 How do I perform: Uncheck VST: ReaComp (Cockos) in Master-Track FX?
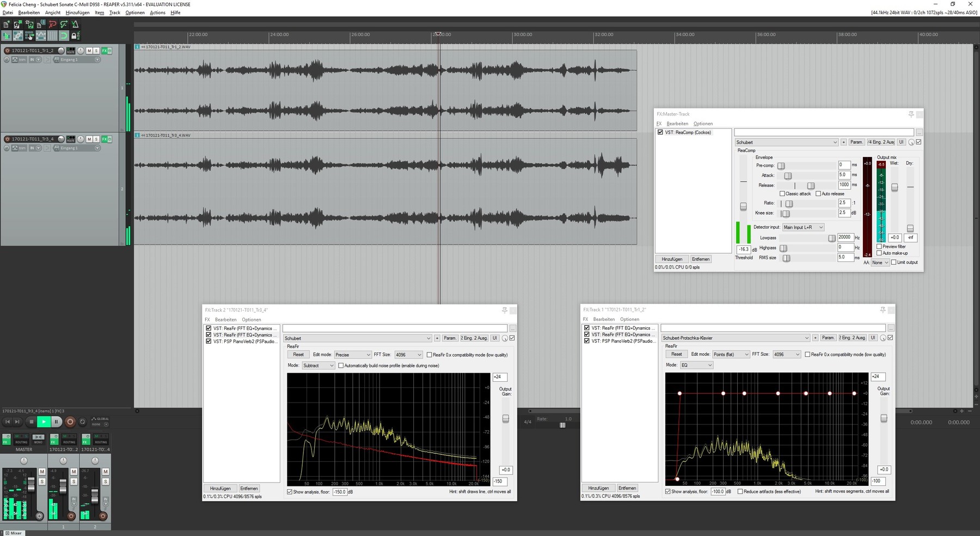click(660, 132)
